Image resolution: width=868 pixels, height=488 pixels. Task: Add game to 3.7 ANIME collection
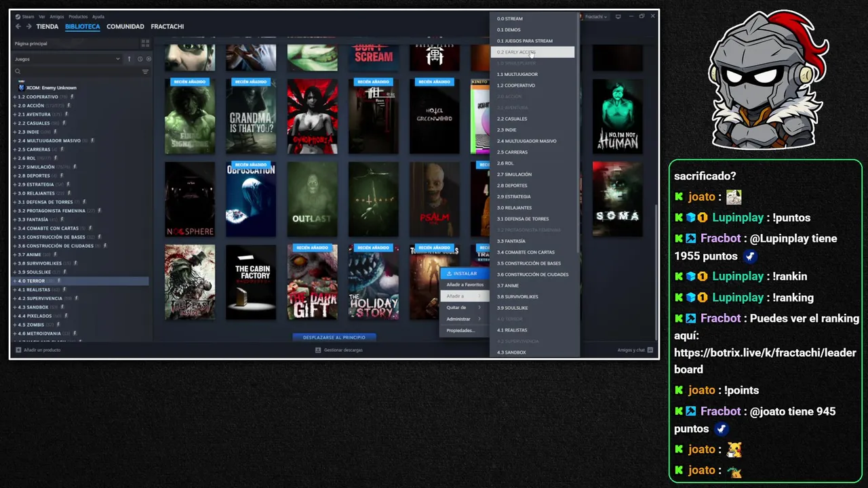pyautogui.click(x=532, y=285)
